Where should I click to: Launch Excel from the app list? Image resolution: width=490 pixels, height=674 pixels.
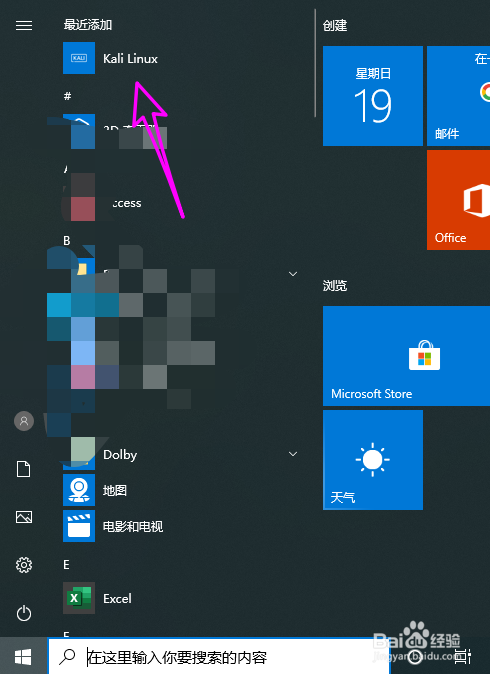tap(79, 598)
